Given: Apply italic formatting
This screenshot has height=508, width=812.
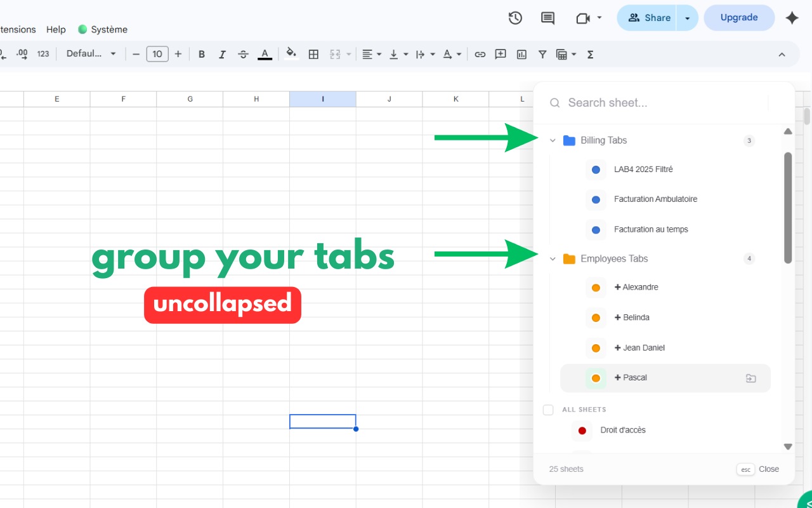Looking at the screenshot, I should tap(222, 54).
